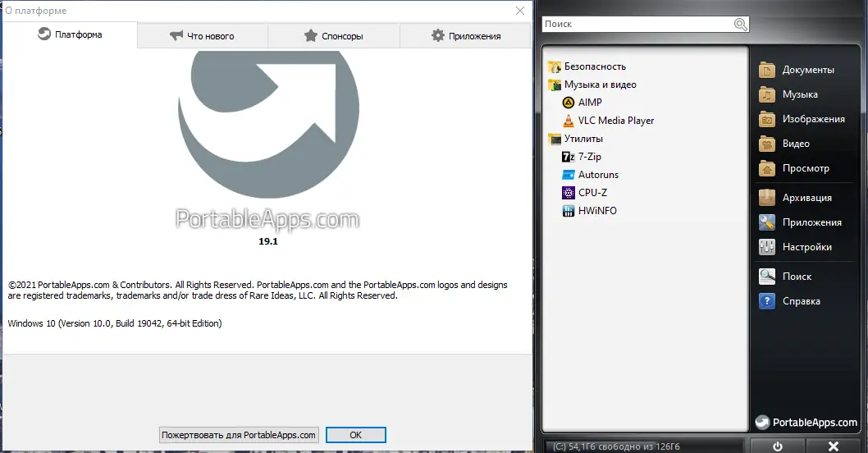Open the Приложения tab in About dialog
Image resolution: width=868 pixels, height=453 pixels.
coord(465,36)
